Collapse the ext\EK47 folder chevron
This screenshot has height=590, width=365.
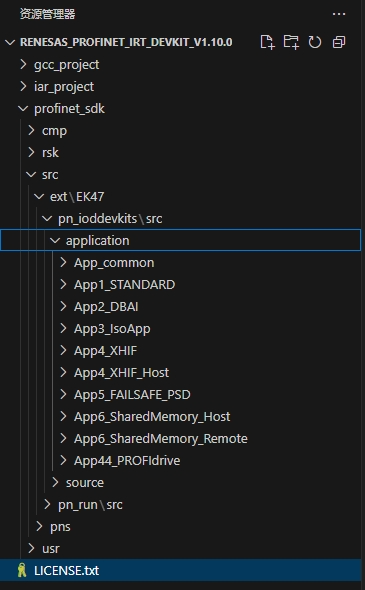(x=39, y=196)
